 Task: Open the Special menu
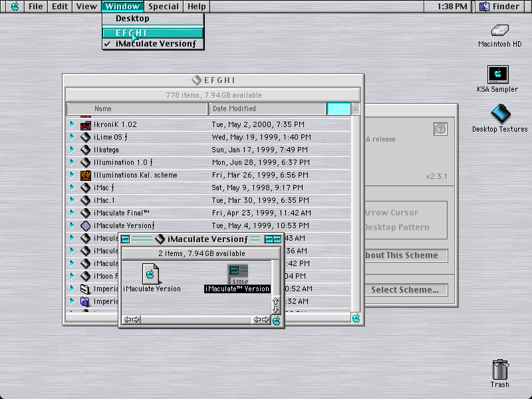(164, 6)
